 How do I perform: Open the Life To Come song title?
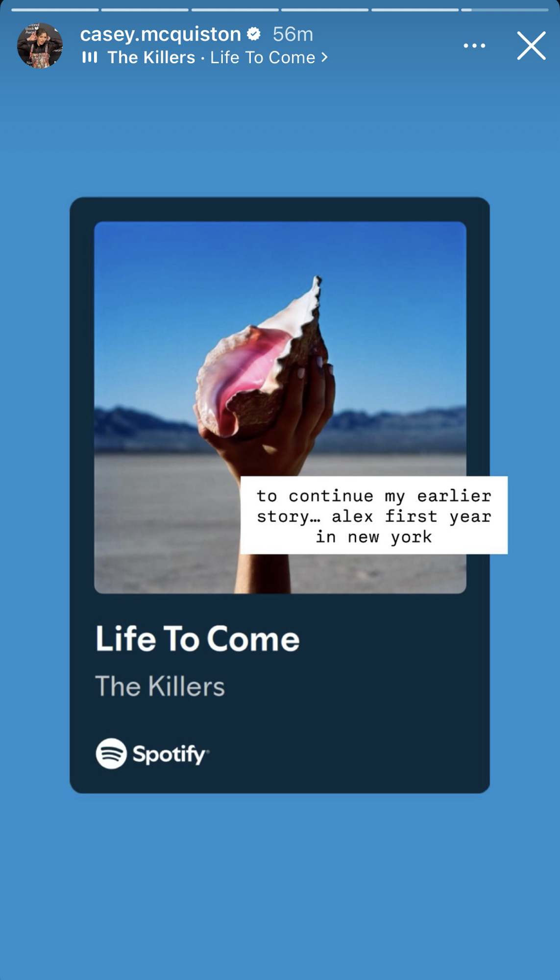coord(197,638)
